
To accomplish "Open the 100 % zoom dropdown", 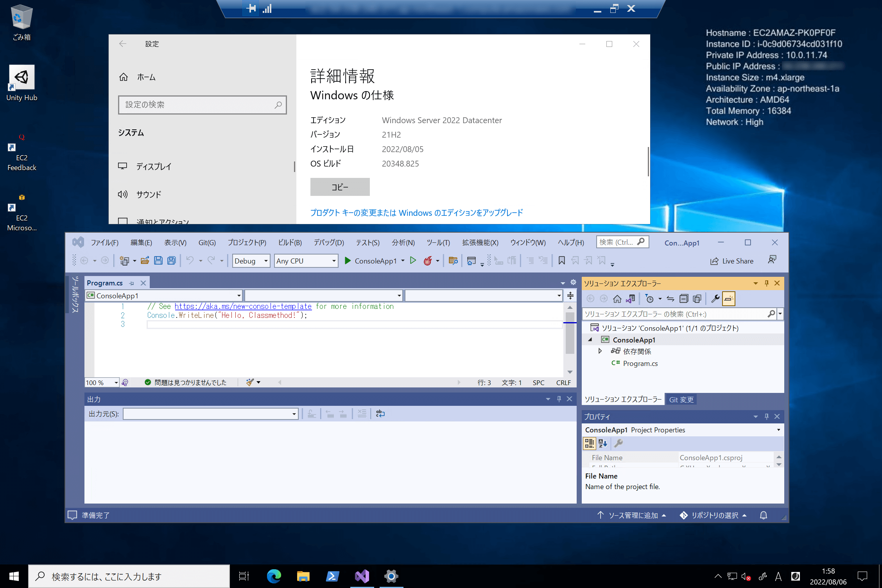I will coord(102,382).
